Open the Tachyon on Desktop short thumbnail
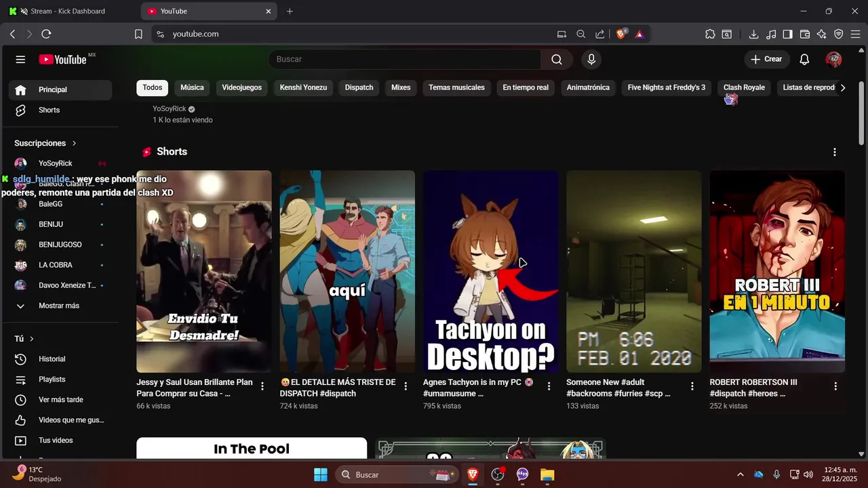The image size is (868, 488). pos(490,271)
